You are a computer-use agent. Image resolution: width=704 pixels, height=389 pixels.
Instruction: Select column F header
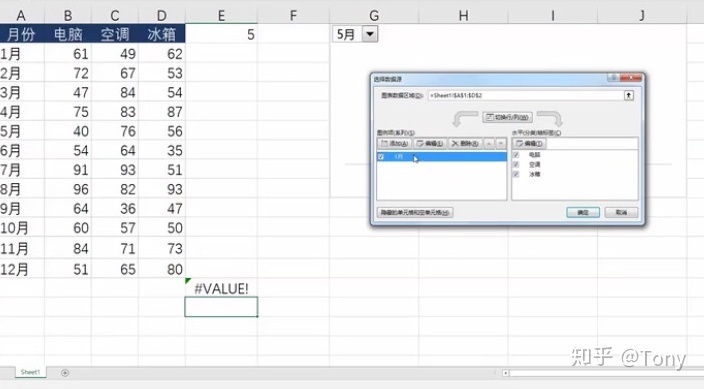click(x=293, y=16)
